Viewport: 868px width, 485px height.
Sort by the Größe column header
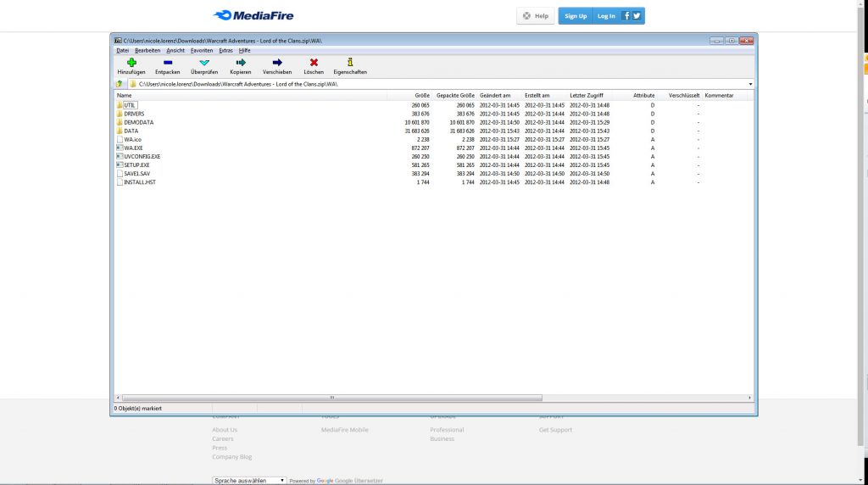[421, 96]
